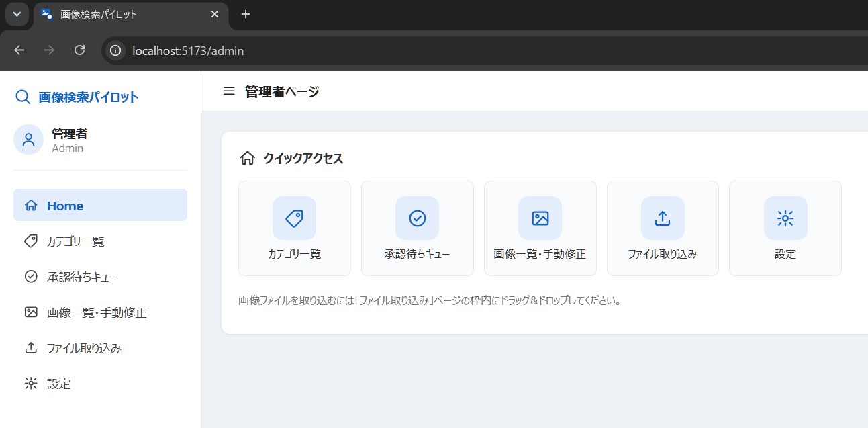Click the Admin role label under 管理者
This screenshot has height=428, width=868.
[x=68, y=148]
